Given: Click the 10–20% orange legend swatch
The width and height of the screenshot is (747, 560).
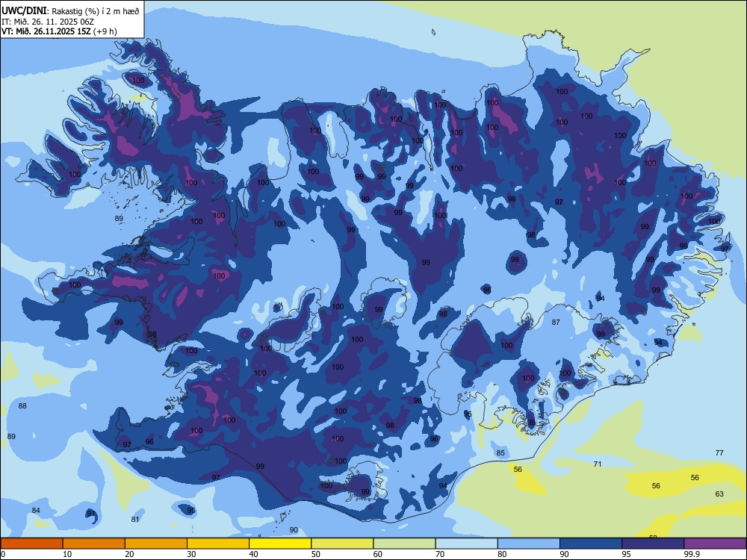Looking at the screenshot, I should coord(94,544).
